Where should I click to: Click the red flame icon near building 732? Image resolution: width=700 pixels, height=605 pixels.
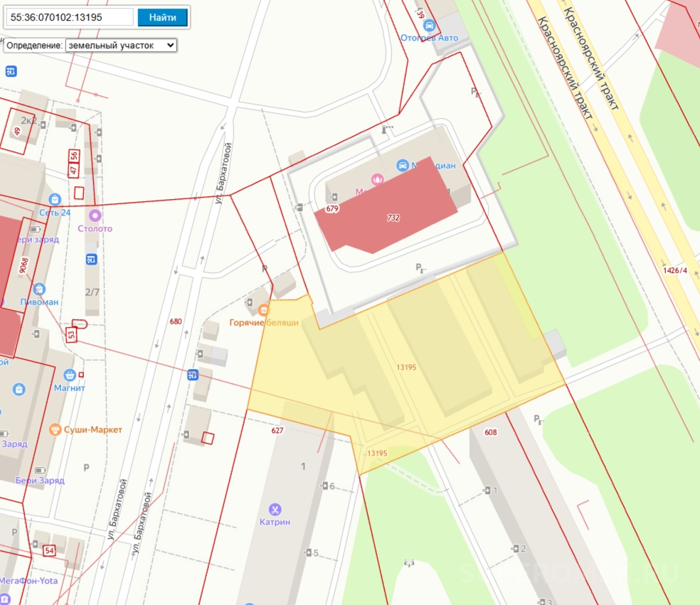pos(378,179)
